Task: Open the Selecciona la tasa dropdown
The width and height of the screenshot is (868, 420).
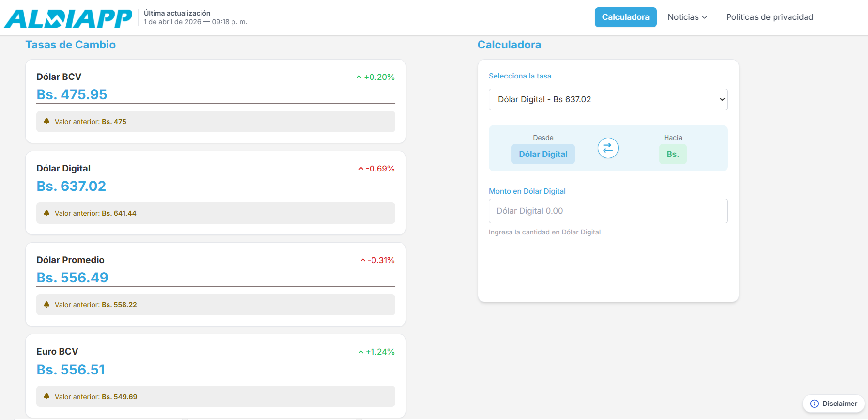Action: [608, 99]
